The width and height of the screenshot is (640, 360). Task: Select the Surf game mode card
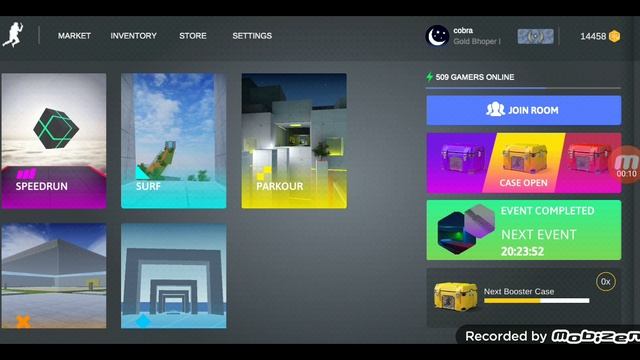coord(174,141)
